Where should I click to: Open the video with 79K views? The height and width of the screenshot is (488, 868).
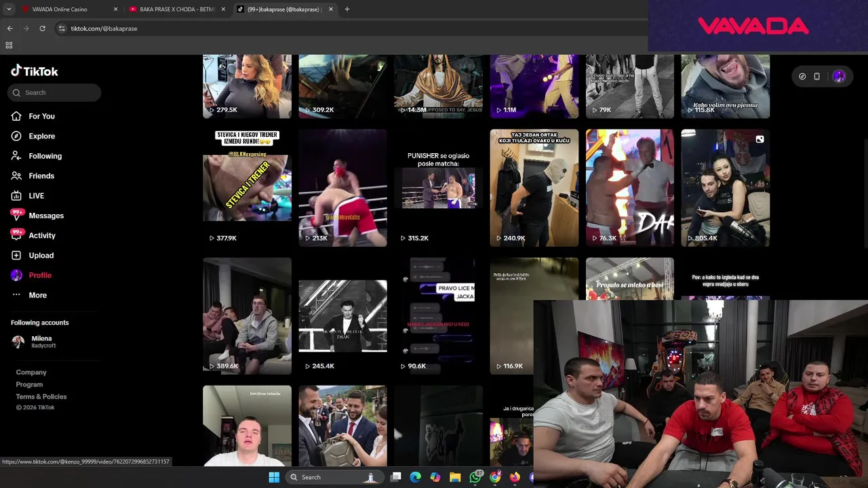tap(630, 87)
